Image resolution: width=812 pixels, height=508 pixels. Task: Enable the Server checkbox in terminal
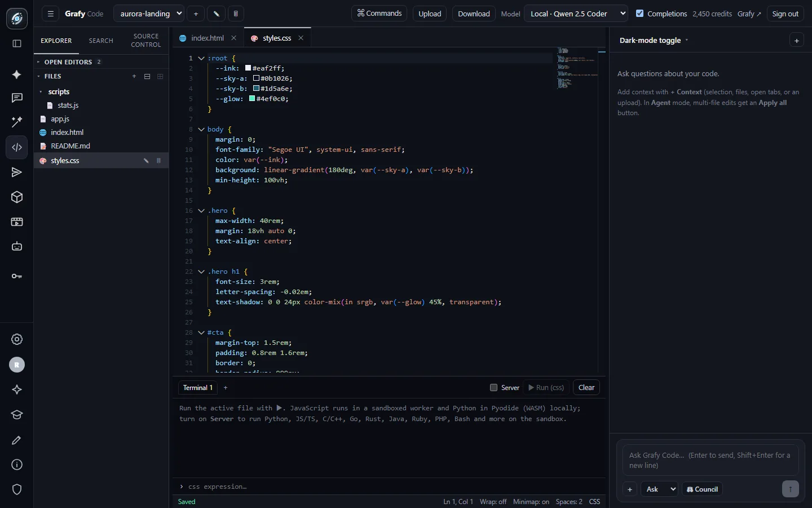click(x=493, y=388)
